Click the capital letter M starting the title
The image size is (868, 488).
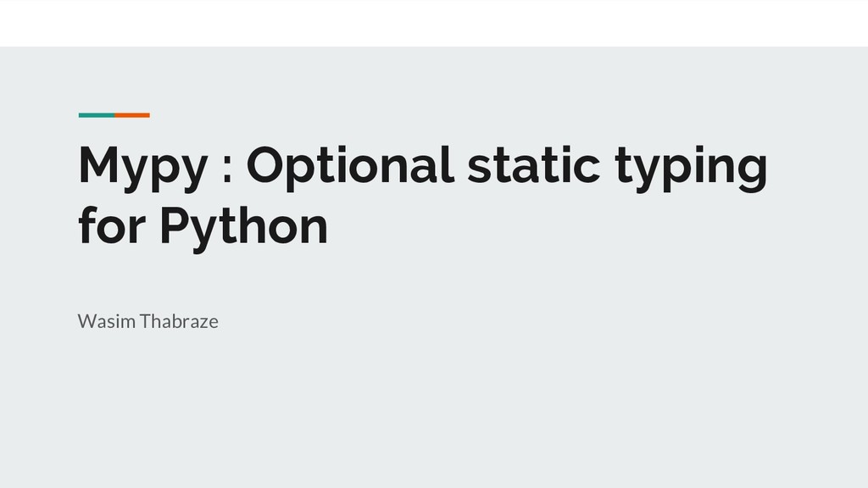[x=99, y=164]
